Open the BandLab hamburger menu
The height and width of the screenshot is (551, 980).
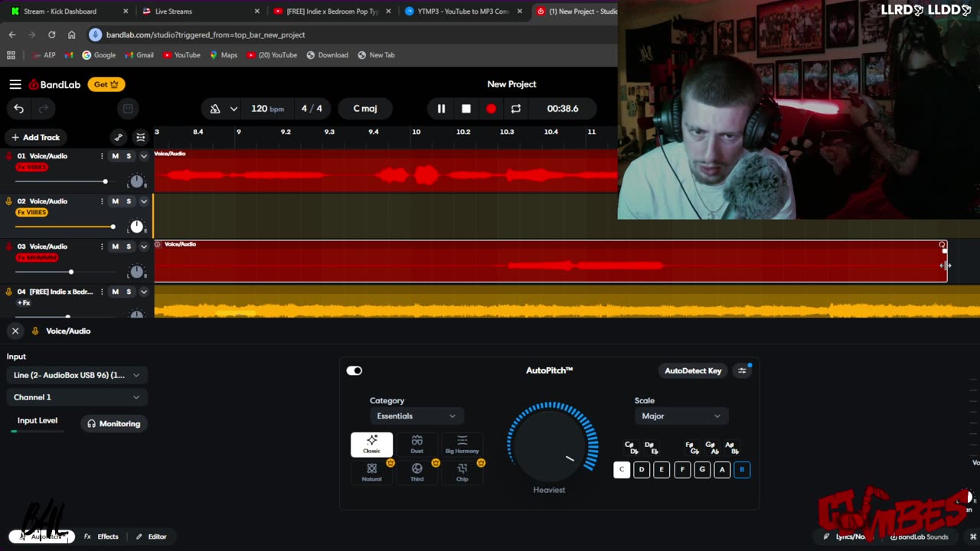coord(15,84)
